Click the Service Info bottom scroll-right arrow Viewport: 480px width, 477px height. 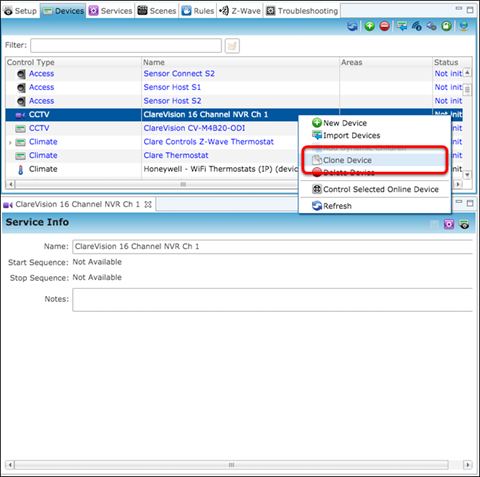pyautogui.click(x=468, y=465)
